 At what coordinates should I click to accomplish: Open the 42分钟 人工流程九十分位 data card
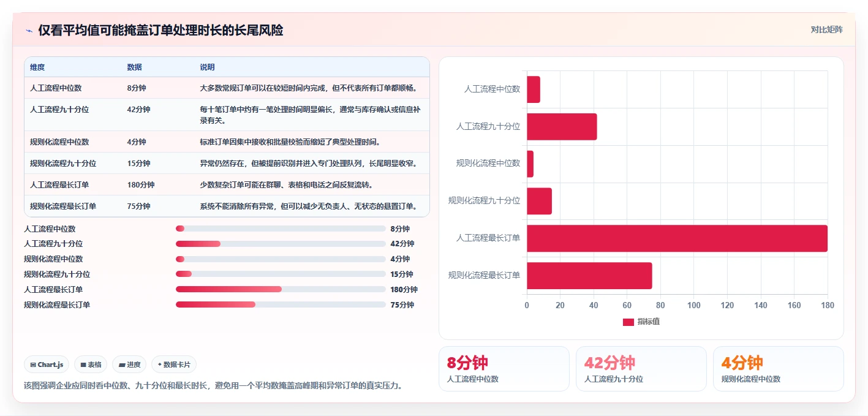[641, 369]
